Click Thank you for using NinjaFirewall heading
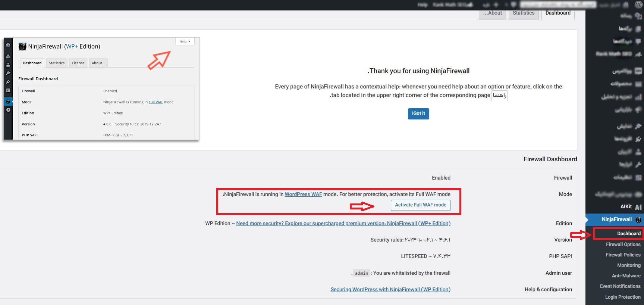 [418, 71]
